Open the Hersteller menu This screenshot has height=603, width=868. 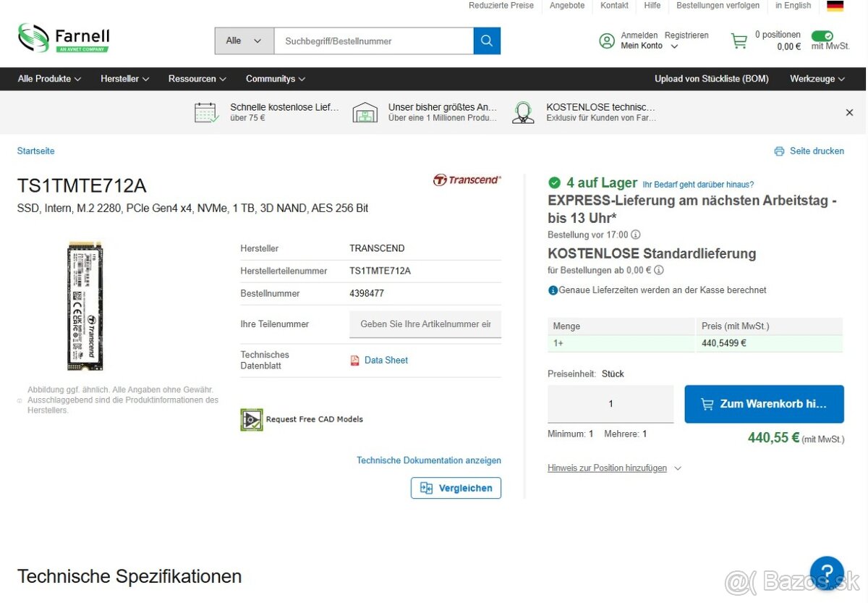[124, 79]
